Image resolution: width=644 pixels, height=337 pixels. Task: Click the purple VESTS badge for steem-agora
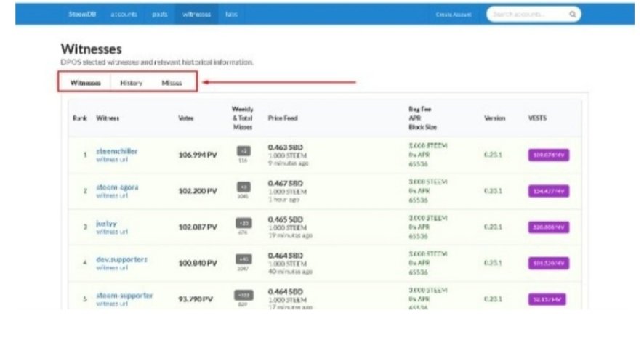click(549, 191)
